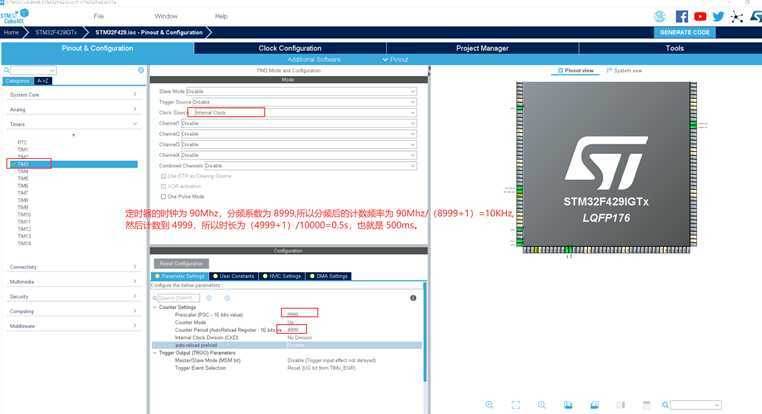Open the Slave Mode dropdown
This screenshot has width=762, height=414.
(301, 91)
